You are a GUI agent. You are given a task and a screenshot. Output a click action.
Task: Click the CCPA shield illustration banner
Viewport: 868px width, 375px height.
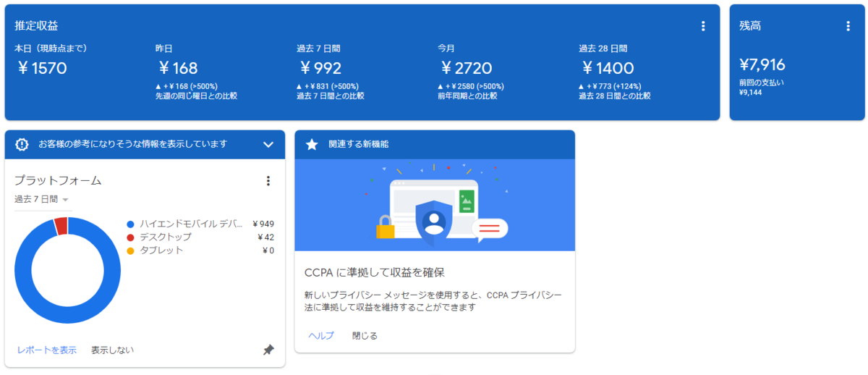click(435, 205)
